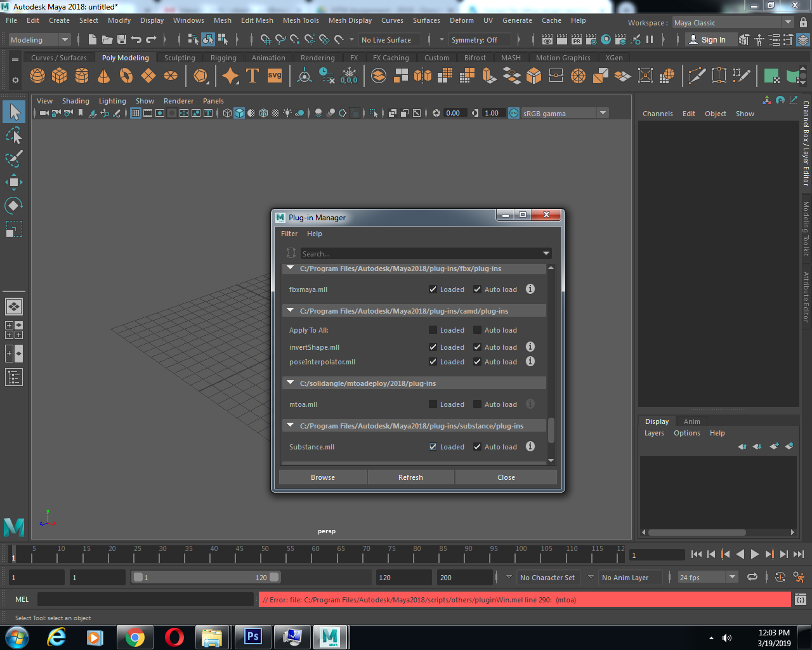Create a polygon cube from shelf
The height and width of the screenshot is (650, 812).
pyautogui.click(x=60, y=76)
